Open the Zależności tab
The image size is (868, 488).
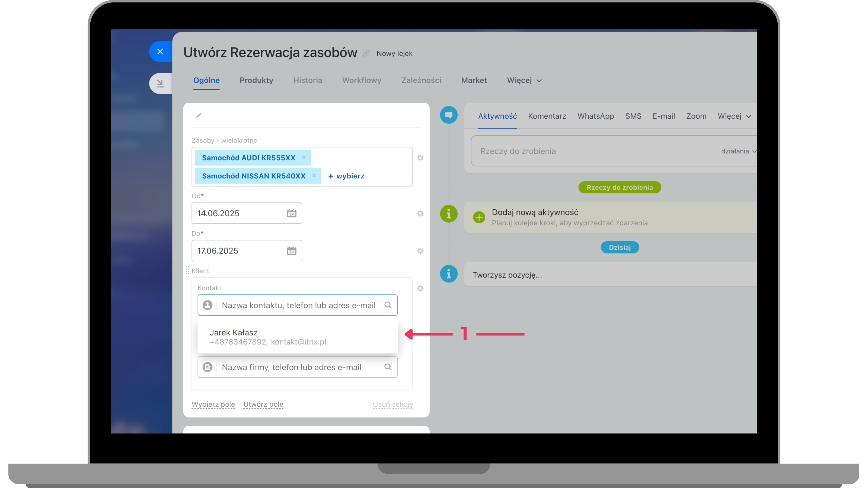pyautogui.click(x=421, y=80)
